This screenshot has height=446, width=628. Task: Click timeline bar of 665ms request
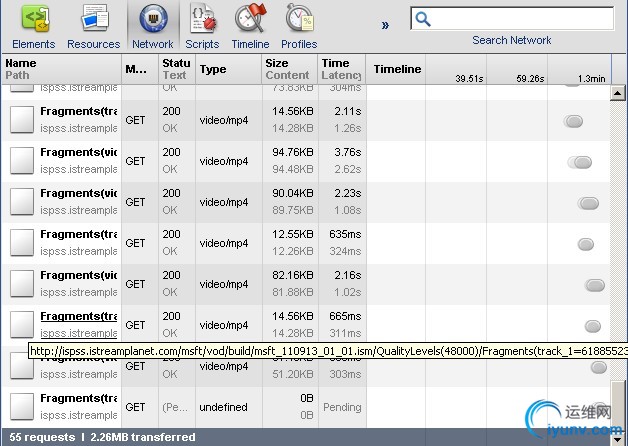[x=593, y=326]
